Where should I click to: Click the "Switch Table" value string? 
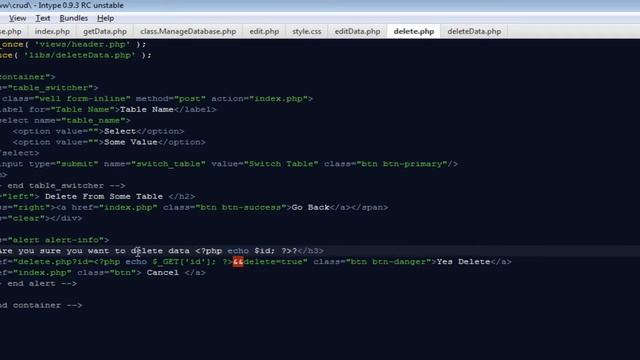tap(281, 164)
